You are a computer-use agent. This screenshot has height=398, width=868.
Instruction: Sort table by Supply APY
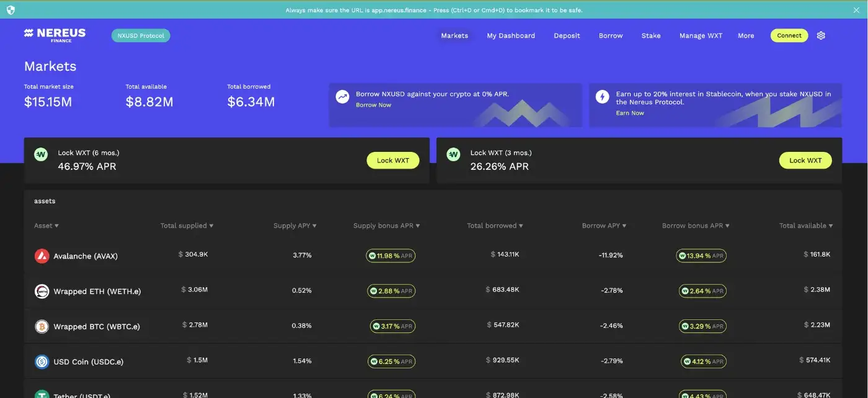click(295, 226)
